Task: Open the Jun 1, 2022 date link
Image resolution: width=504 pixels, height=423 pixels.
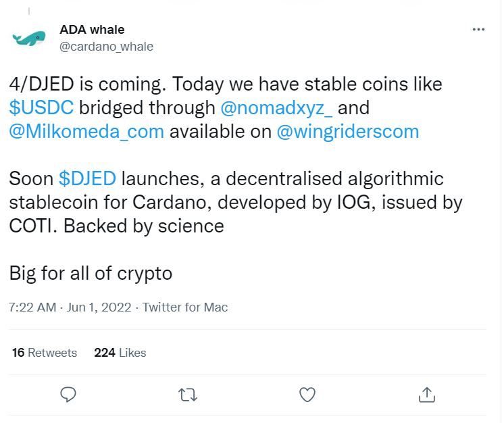Action: pos(99,307)
